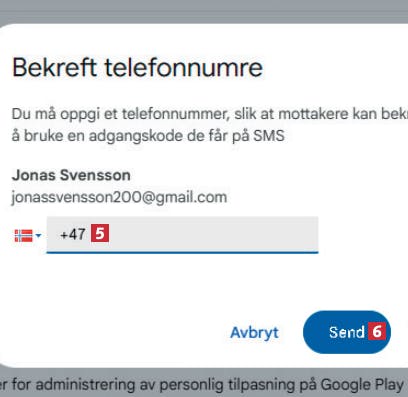The image size is (408, 397).
Task: Click the +47 country prefix text
Action: pyautogui.click(x=73, y=234)
